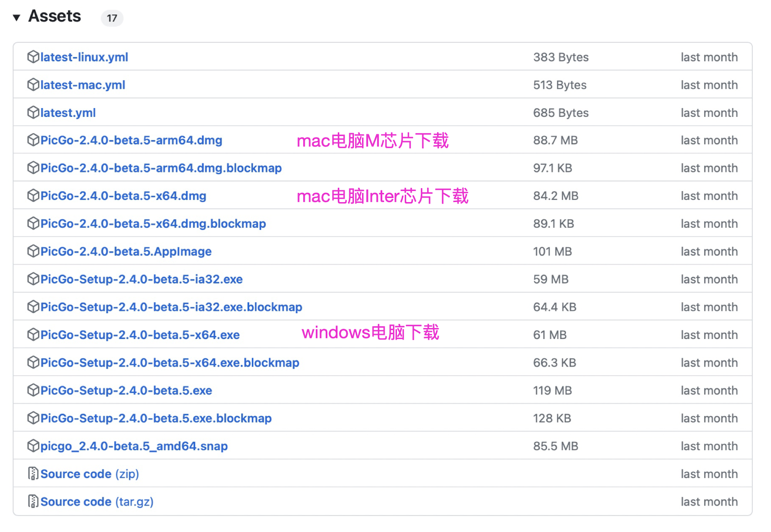This screenshot has height=532, width=771.
Task: Open PicGo-2.4.0-beta.5-arm64.dmg.blockmap link
Action: tap(161, 168)
